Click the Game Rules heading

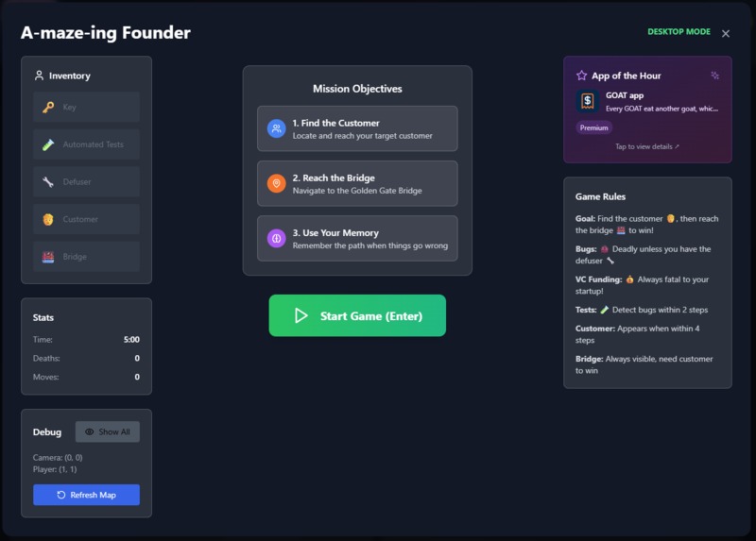click(x=600, y=196)
